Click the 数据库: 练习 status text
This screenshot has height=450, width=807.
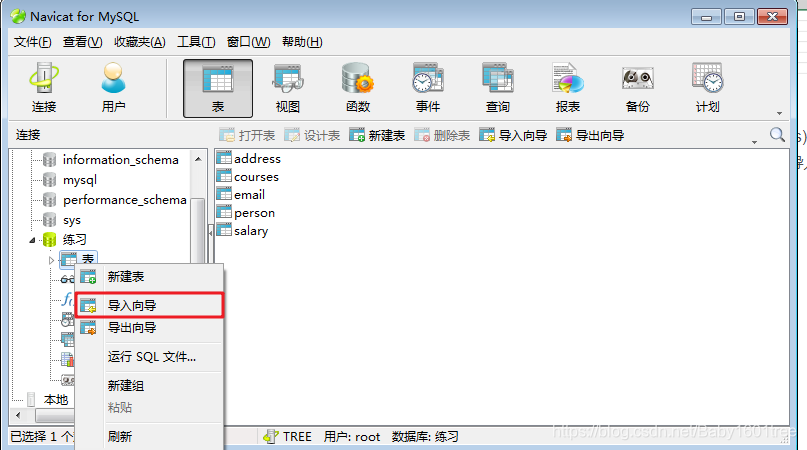pos(425,437)
